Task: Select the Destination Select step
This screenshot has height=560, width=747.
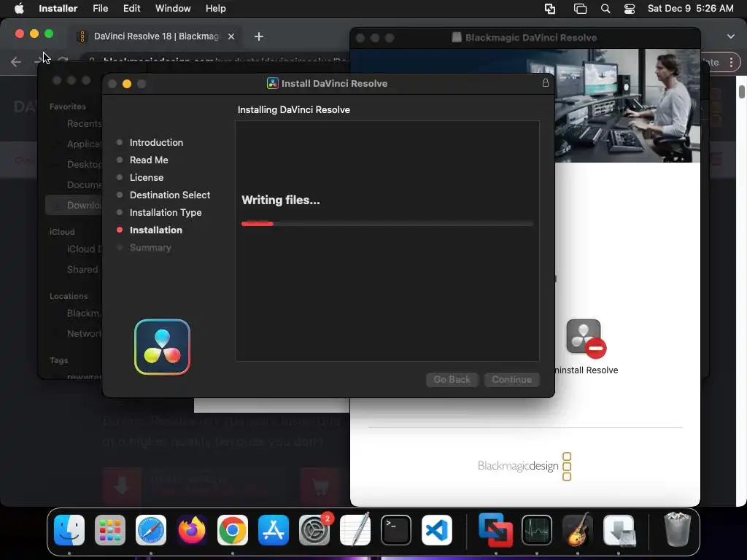Action: point(169,195)
